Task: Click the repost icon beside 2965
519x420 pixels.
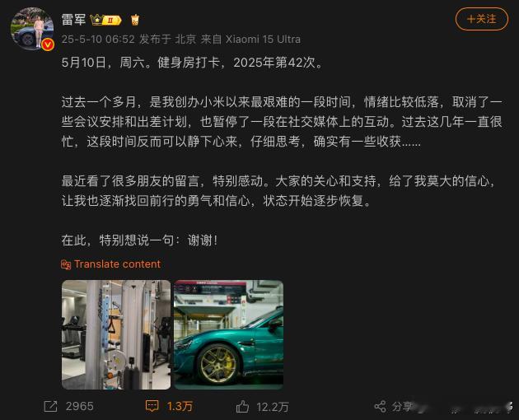Action: 50,407
